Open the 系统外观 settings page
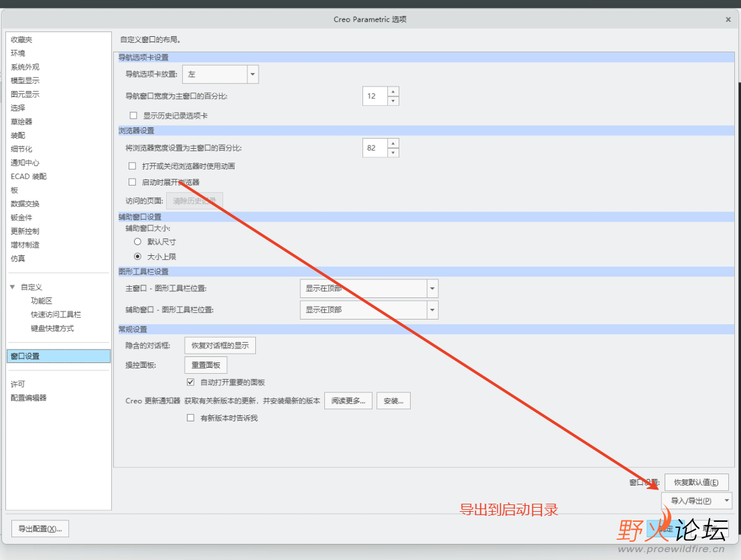Image resolution: width=741 pixels, height=560 pixels. (x=25, y=67)
